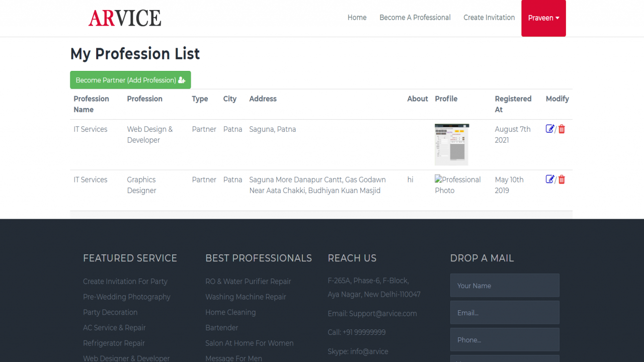Select the Phone input field
The height and width of the screenshot is (362, 644).
[505, 340]
